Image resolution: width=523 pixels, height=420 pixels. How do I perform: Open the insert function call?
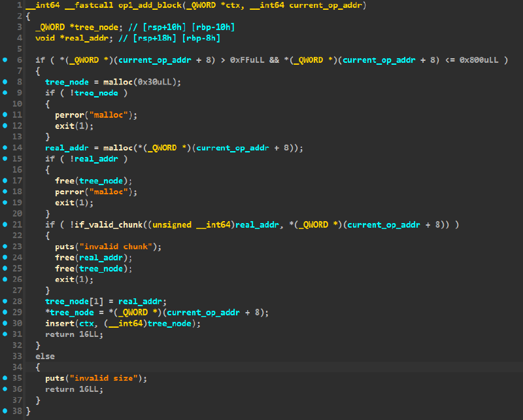[60, 324]
